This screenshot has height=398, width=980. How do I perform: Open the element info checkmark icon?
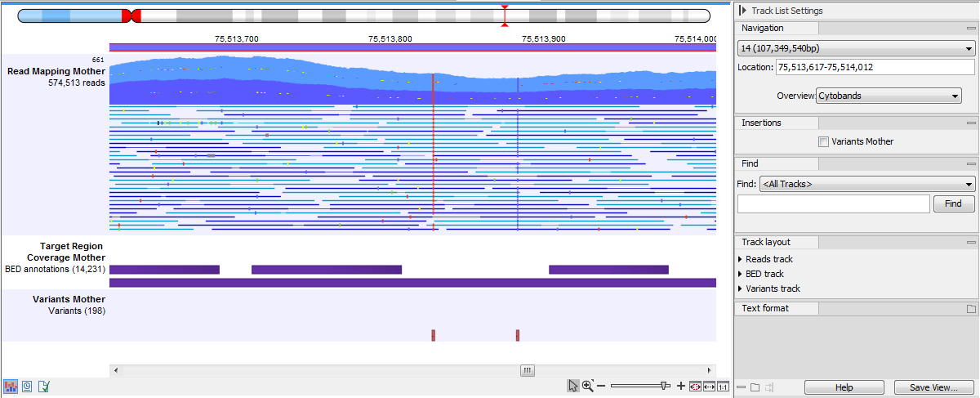pyautogui.click(x=43, y=386)
